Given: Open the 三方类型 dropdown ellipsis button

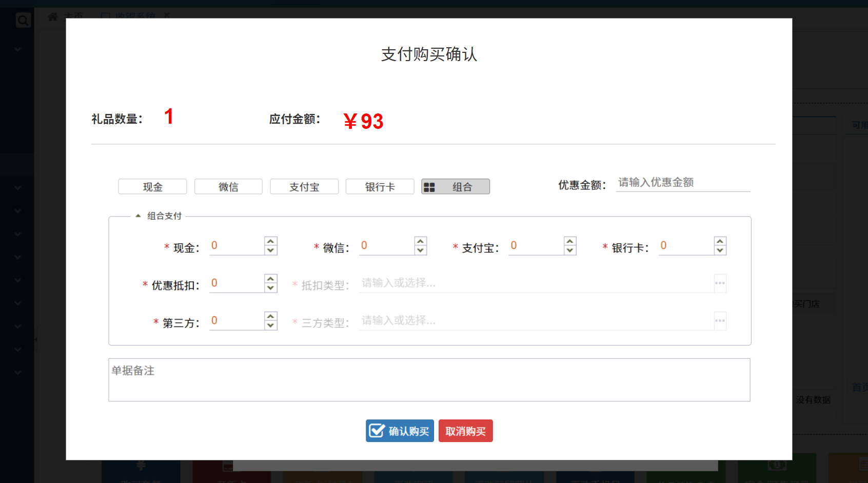Looking at the screenshot, I should (x=720, y=321).
